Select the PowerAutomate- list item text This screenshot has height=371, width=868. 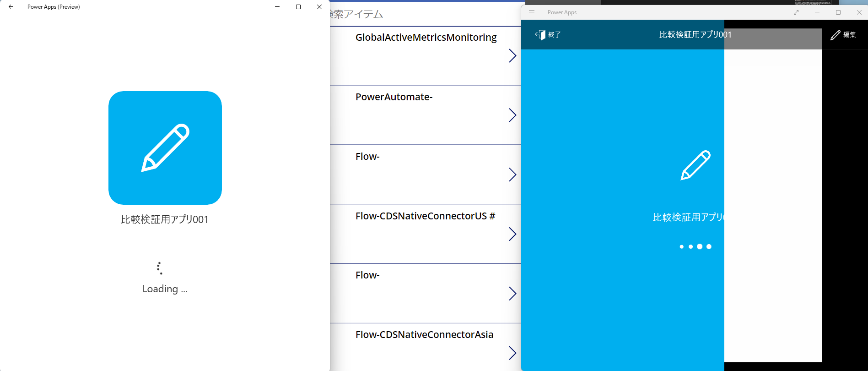[394, 97]
